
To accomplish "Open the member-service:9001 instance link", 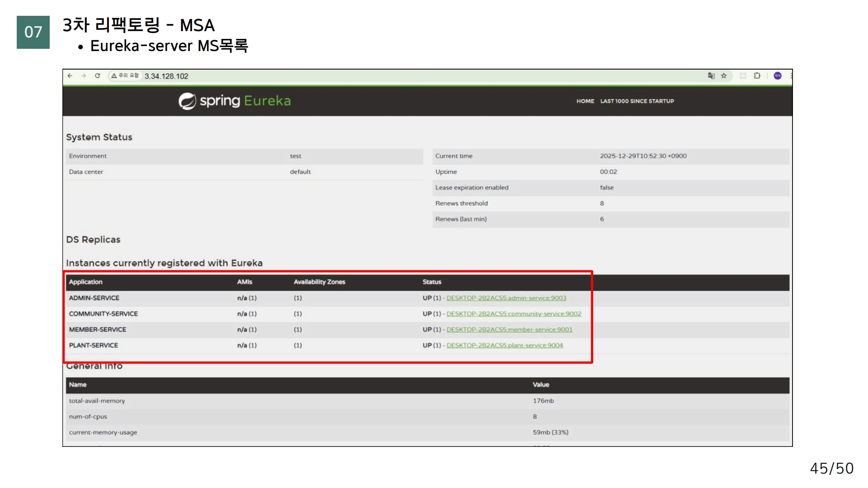I will tap(509, 330).
